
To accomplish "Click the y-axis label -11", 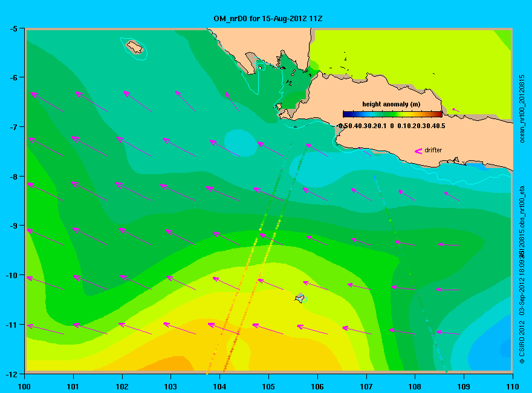I will coord(11,325).
